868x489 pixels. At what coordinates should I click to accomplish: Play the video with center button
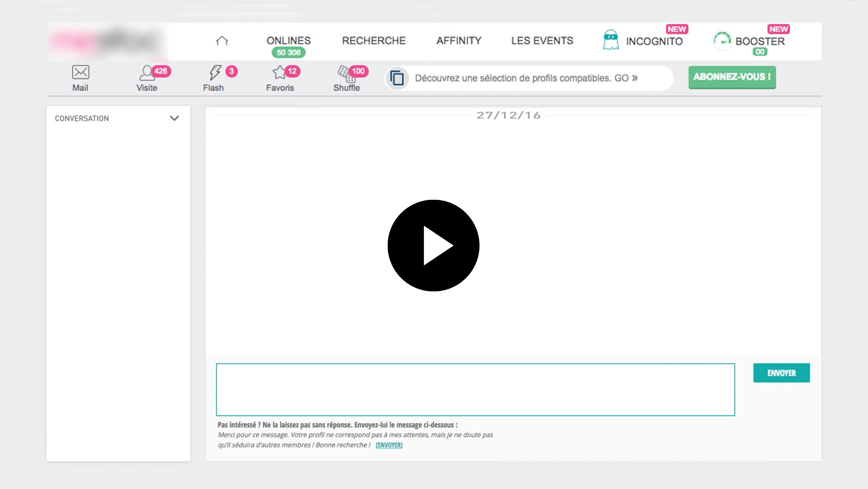coord(433,245)
